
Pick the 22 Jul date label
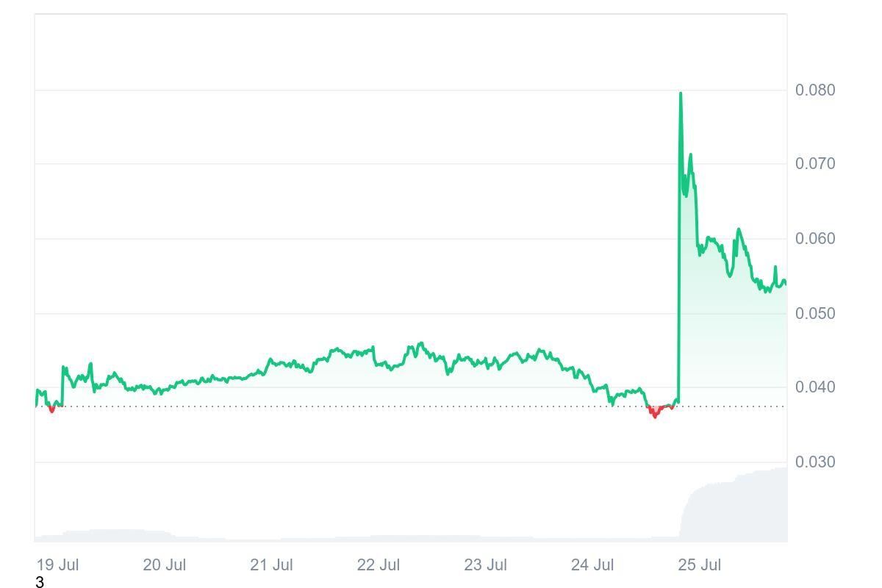click(x=379, y=565)
